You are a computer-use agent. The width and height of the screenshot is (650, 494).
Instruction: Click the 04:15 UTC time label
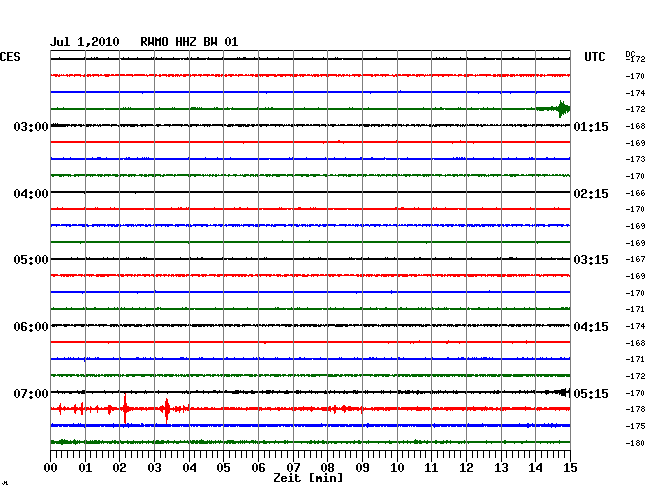click(591, 327)
